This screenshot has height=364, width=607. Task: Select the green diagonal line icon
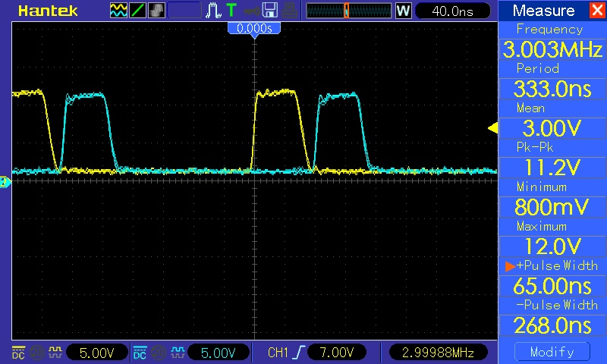(137, 11)
